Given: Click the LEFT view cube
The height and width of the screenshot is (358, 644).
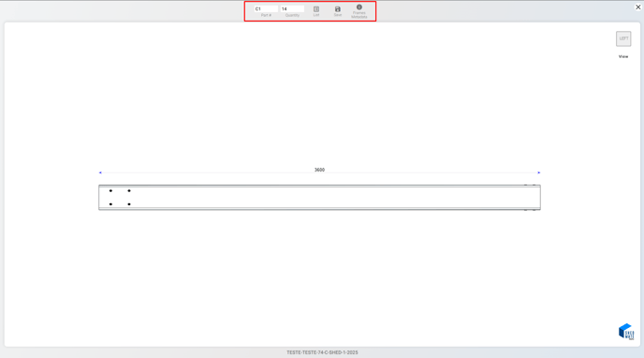Looking at the screenshot, I should [623, 38].
